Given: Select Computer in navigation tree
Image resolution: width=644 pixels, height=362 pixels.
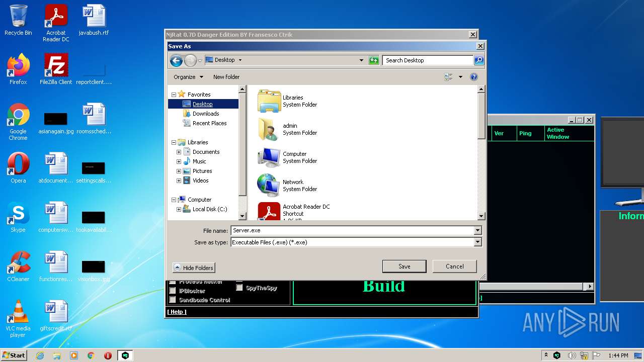Looking at the screenshot, I should coord(199,200).
